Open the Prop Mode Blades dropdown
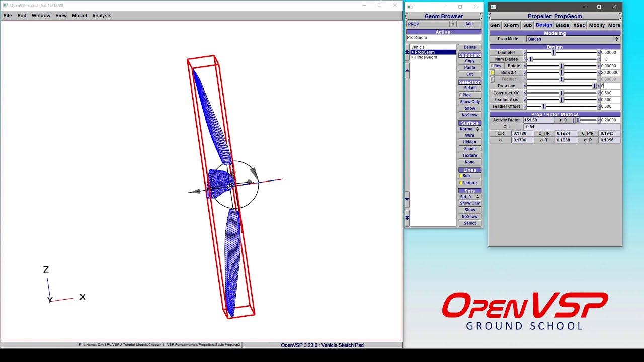Viewport: 644px width, 362px height. pyautogui.click(x=573, y=39)
